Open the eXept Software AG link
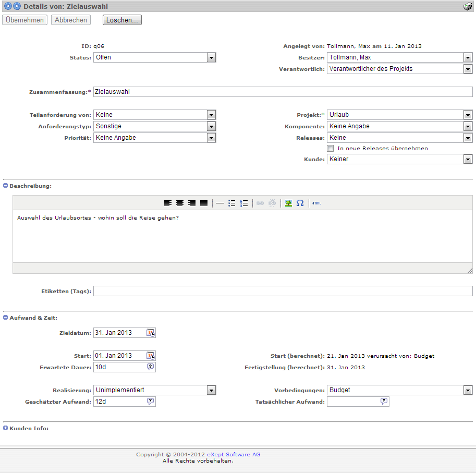476x473 pixels. [x=233, y=454]
